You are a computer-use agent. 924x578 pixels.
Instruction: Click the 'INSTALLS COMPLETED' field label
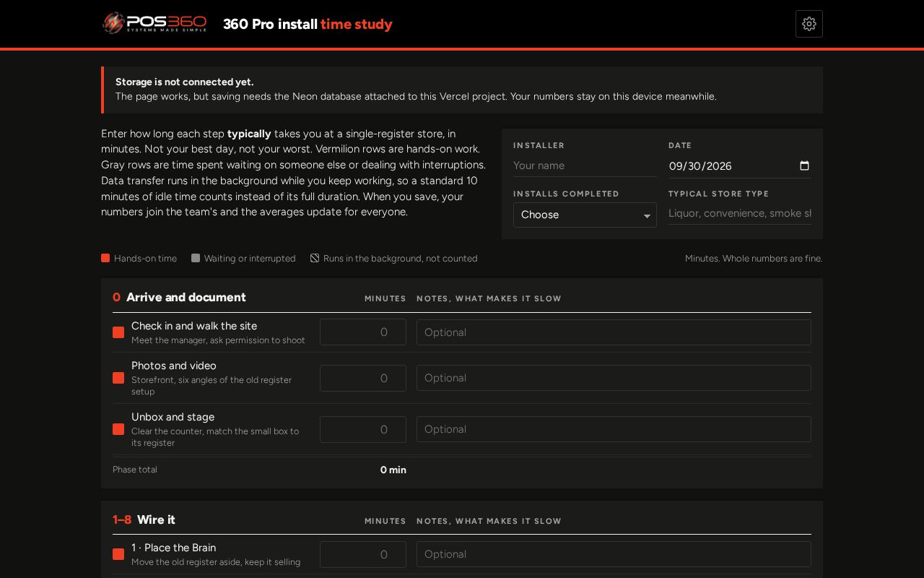[x=566, y=194]
